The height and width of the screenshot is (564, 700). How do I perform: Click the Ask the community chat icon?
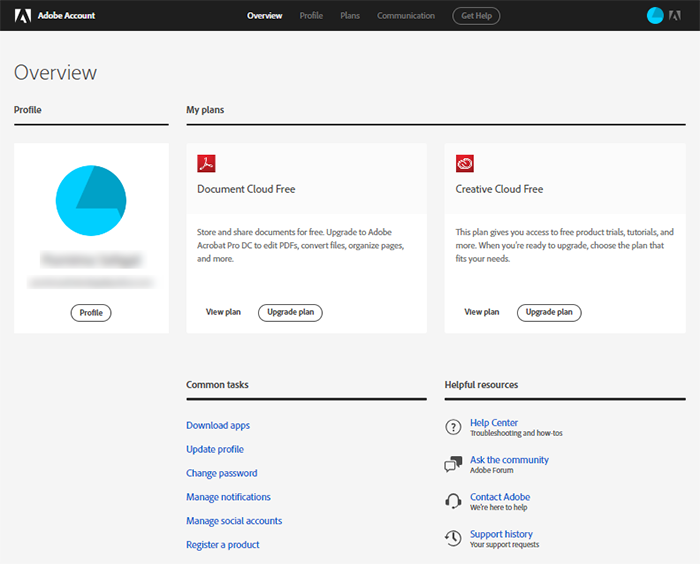coord(453,464)
